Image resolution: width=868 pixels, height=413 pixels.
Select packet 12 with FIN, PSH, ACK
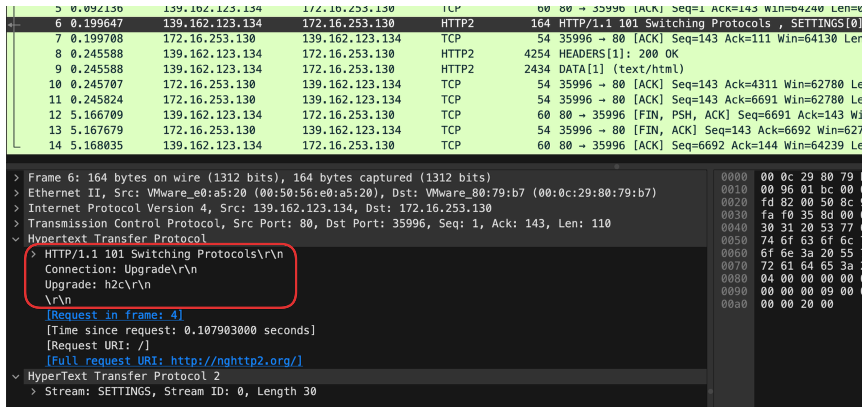coord(434,115)
